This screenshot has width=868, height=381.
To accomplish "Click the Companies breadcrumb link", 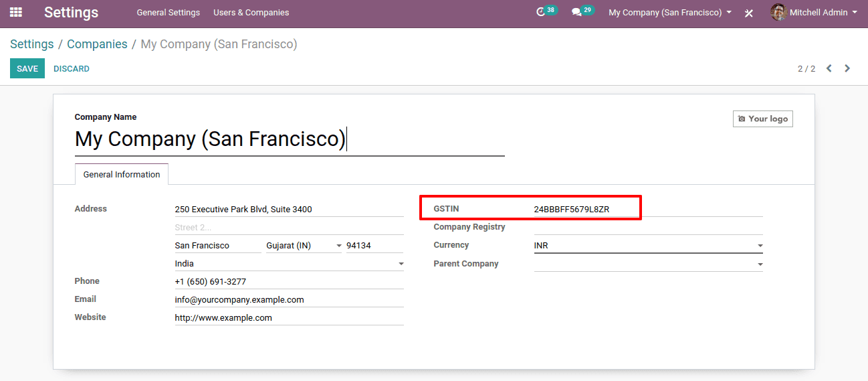I will click(97, 44).
